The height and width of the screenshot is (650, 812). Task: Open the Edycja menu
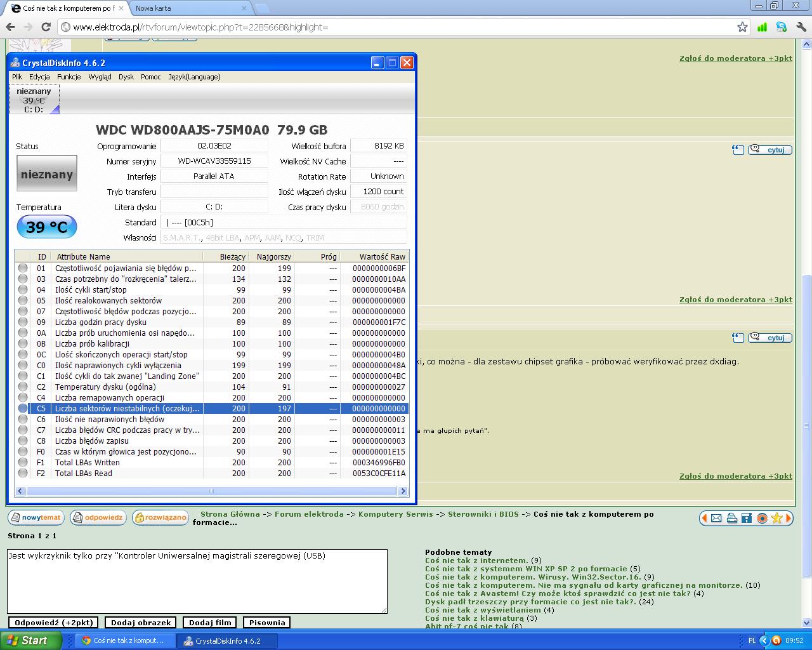(x=39, y=77)
